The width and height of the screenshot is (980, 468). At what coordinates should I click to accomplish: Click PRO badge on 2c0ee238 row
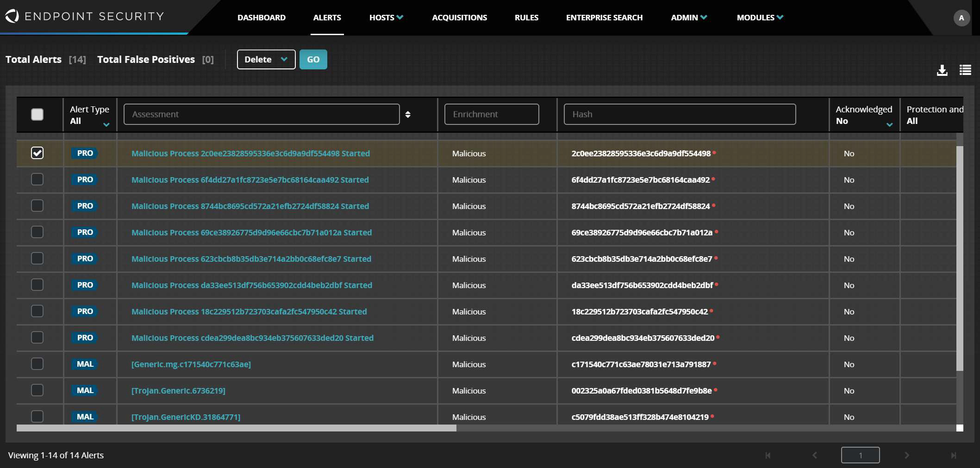coord(85,153)
